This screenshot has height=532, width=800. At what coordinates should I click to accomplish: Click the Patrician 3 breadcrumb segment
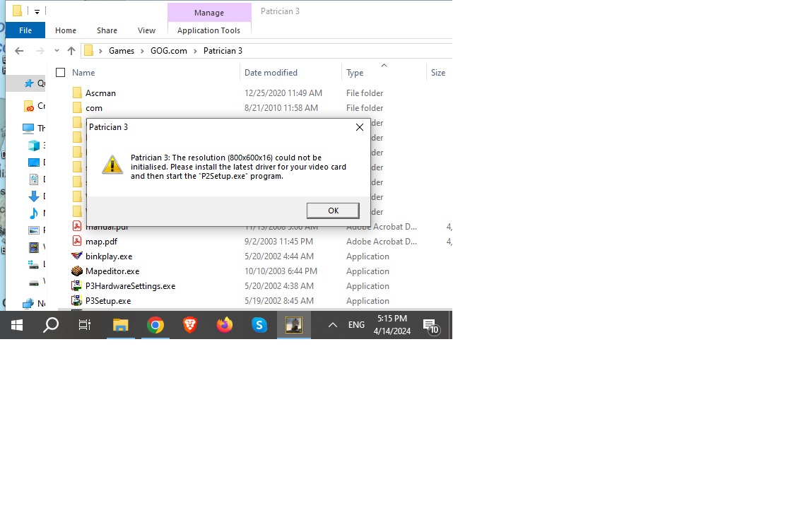point(223,51)
